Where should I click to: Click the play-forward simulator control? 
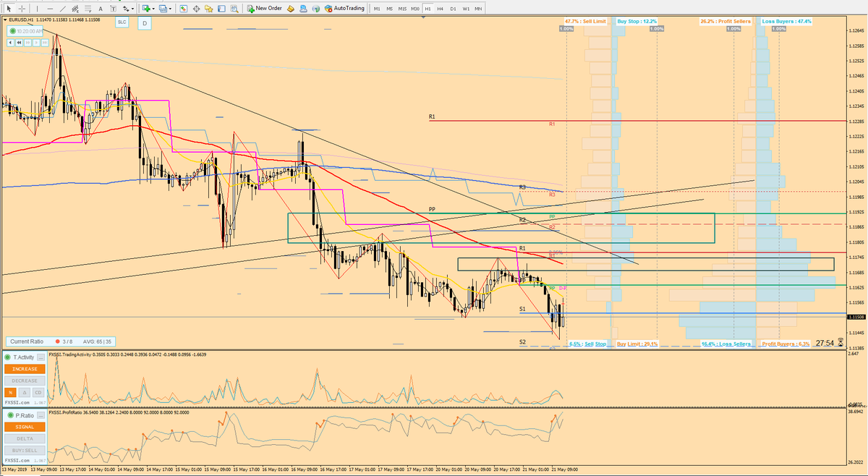click(36, 43)
